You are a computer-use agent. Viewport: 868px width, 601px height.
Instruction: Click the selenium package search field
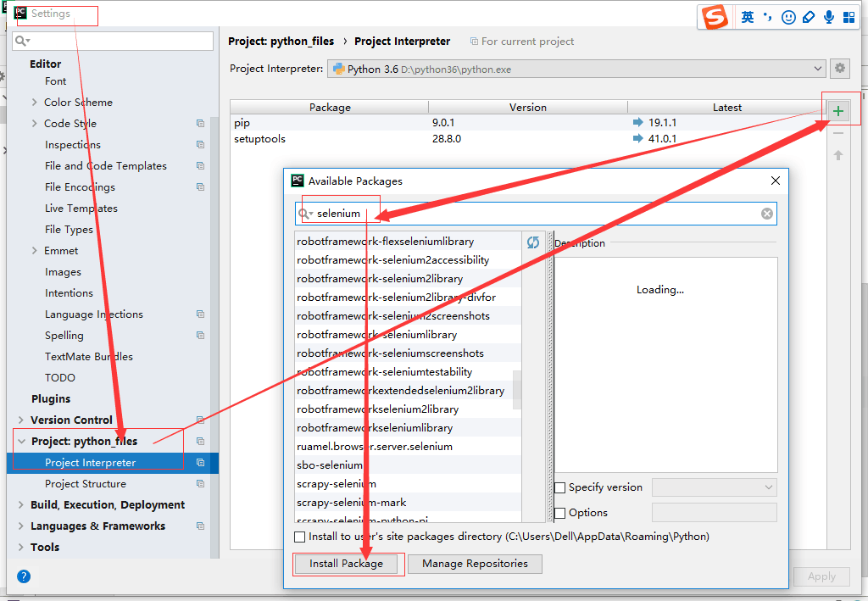[x=536, y=214]
